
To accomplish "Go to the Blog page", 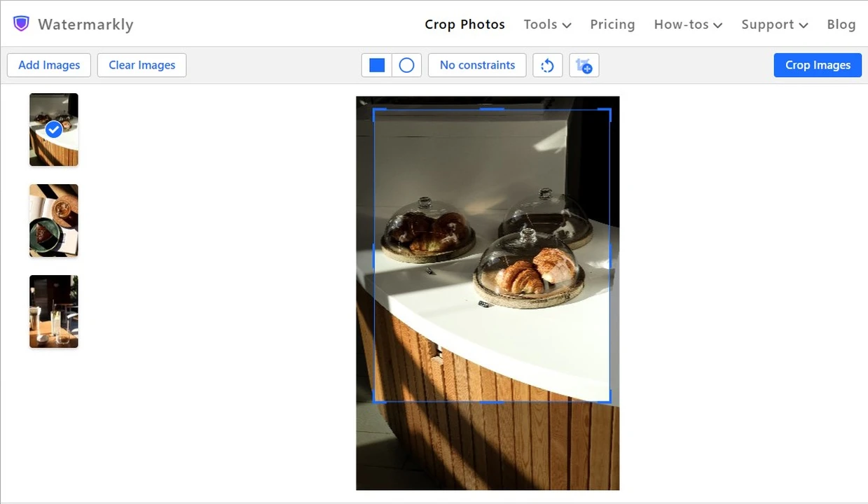I will tap(841, 24).
